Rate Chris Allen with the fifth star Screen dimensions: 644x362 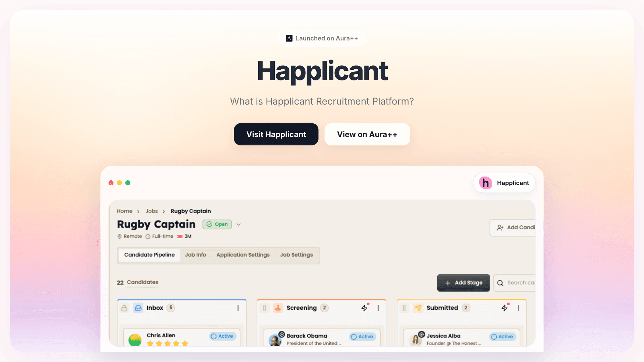(185, 344)
